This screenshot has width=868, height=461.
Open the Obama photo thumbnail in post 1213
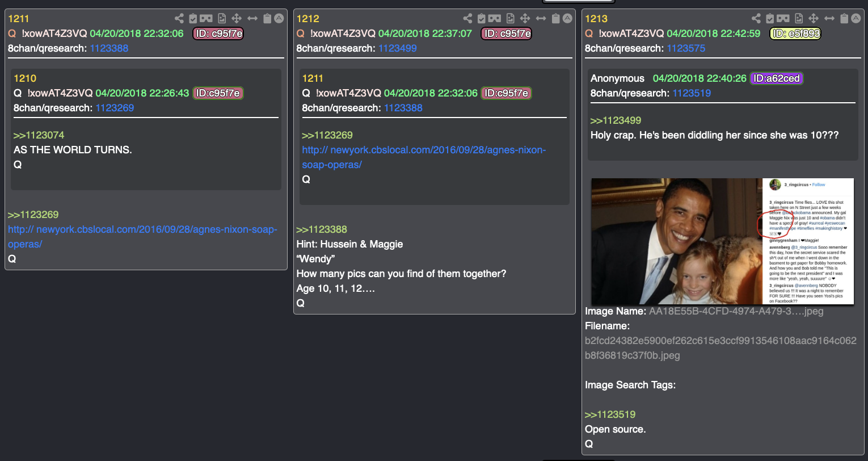click(x=722, y=241)
